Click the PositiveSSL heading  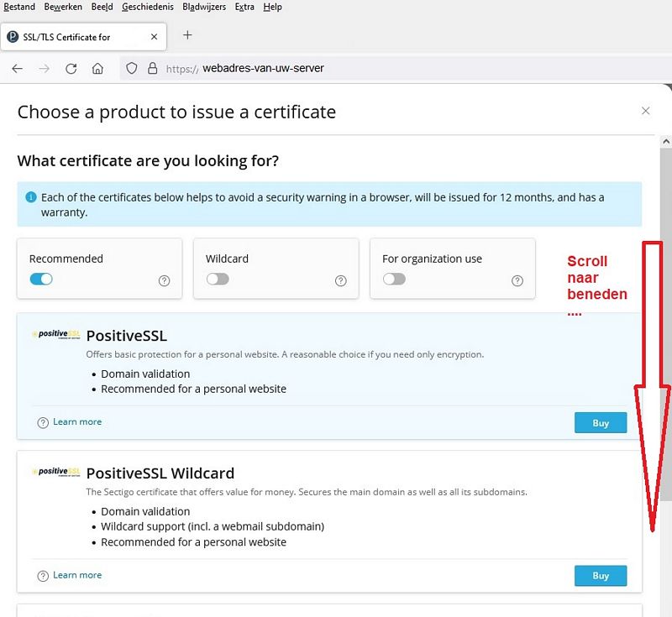point(127,336)
